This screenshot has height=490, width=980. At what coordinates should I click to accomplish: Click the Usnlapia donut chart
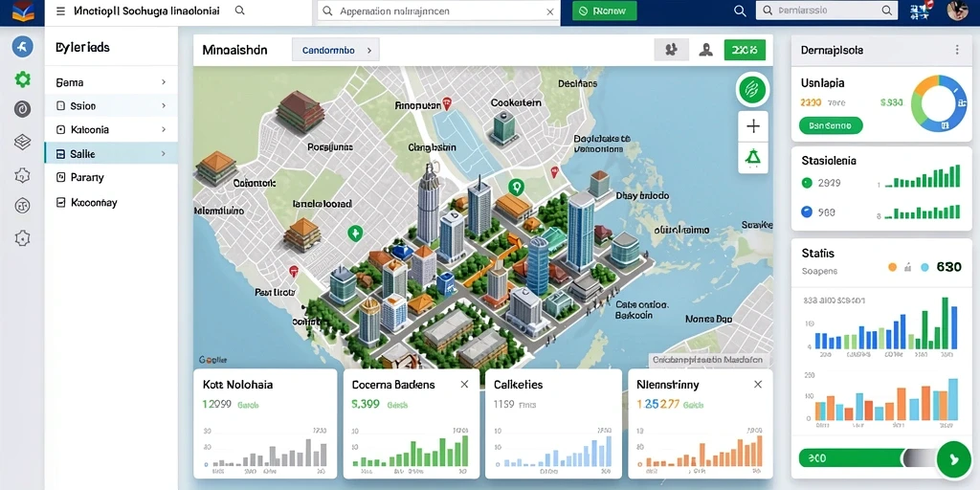(x=939, y=103)
